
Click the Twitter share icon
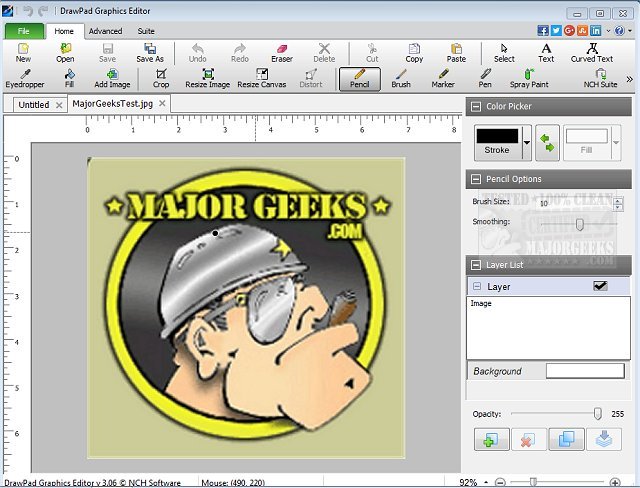pyautogui.click(x=556, y=31)
